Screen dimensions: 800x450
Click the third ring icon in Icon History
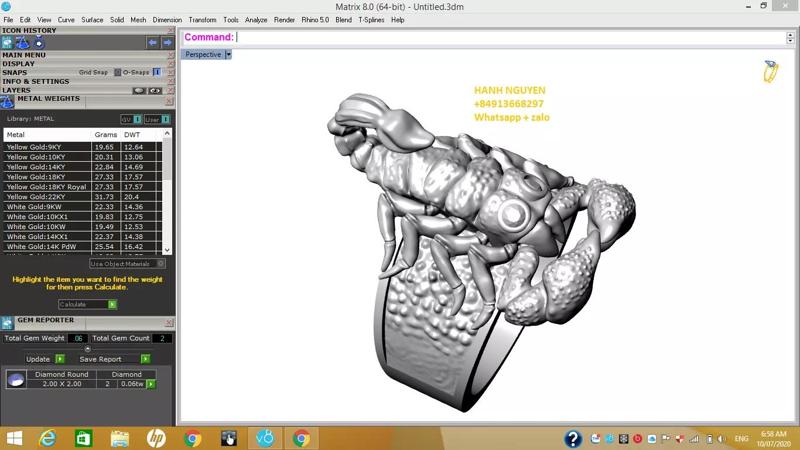(39, 42)
